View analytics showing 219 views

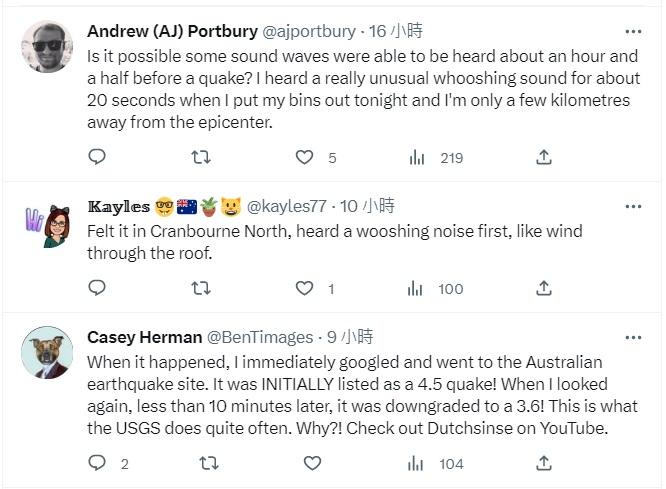point(417,157)
